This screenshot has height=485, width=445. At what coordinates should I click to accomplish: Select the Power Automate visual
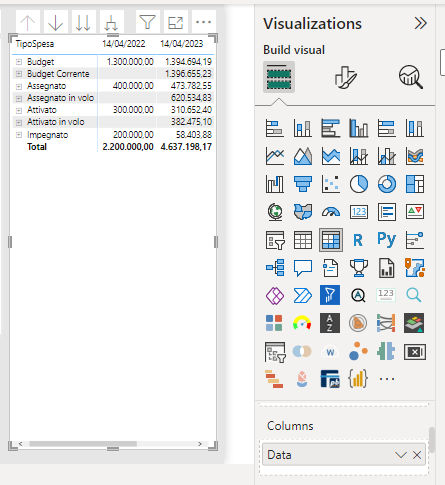(303, 295)
